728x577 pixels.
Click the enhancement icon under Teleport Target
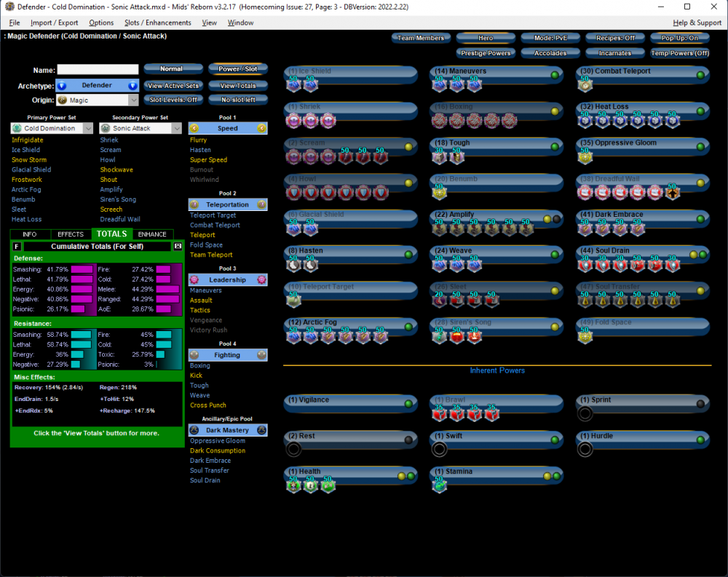(294, 300)
